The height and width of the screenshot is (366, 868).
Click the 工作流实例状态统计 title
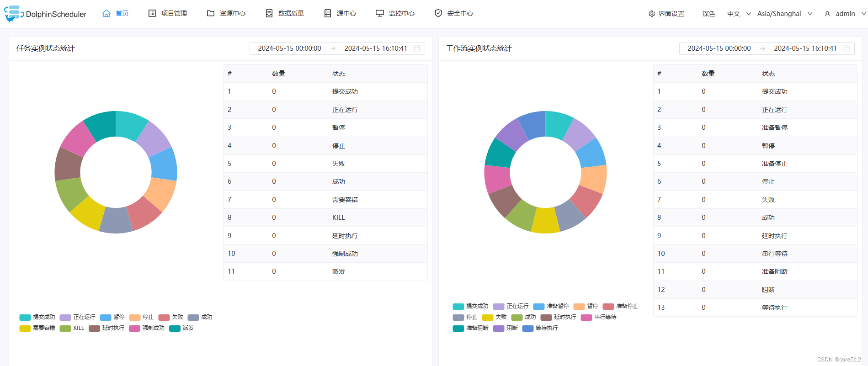(x=479, y=48)
